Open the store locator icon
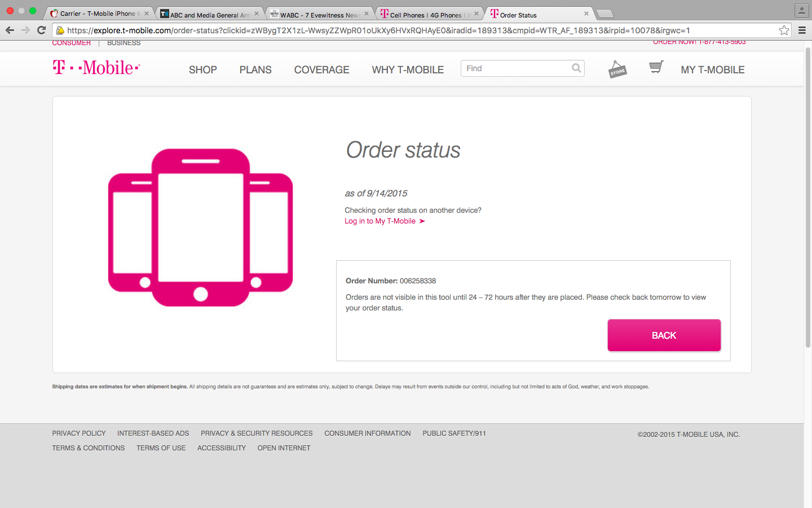 617,69
